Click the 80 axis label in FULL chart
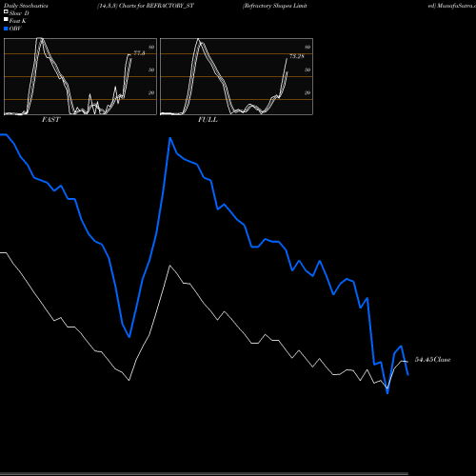The width and height of the screenshot is (476, 476). tap(307, 47)
